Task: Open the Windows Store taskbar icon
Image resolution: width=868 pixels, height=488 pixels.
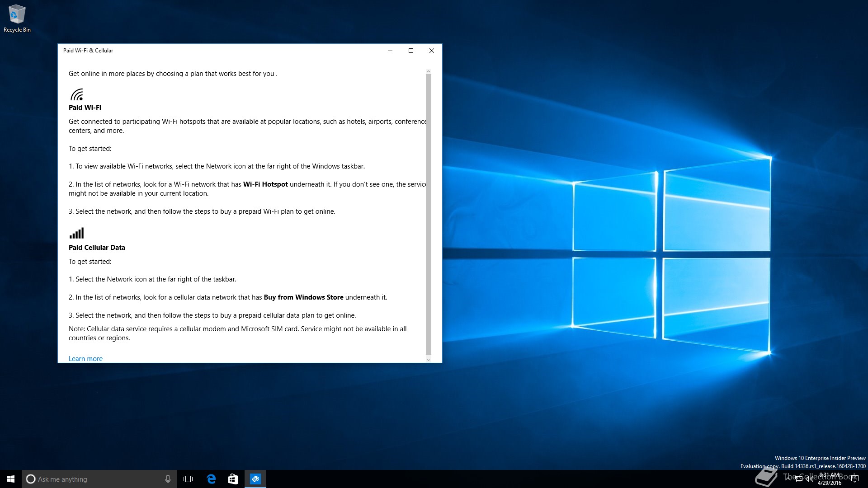Action: 233,479
